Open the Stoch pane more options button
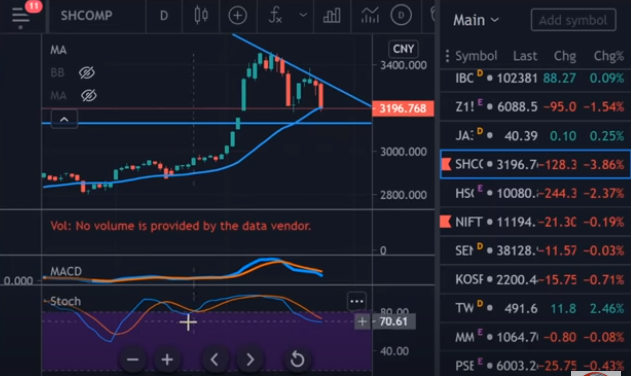The image size is (631, 376). (x=357, y=302)
